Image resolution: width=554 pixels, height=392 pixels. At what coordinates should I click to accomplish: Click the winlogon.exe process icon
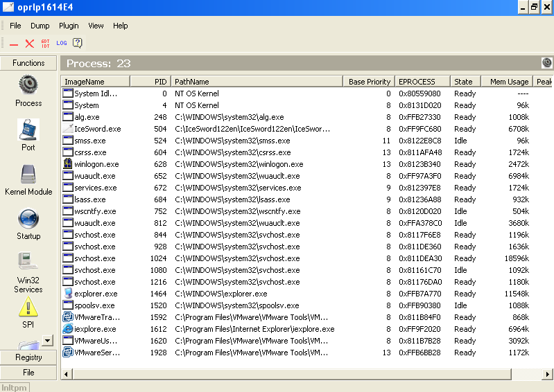(67, 163)
